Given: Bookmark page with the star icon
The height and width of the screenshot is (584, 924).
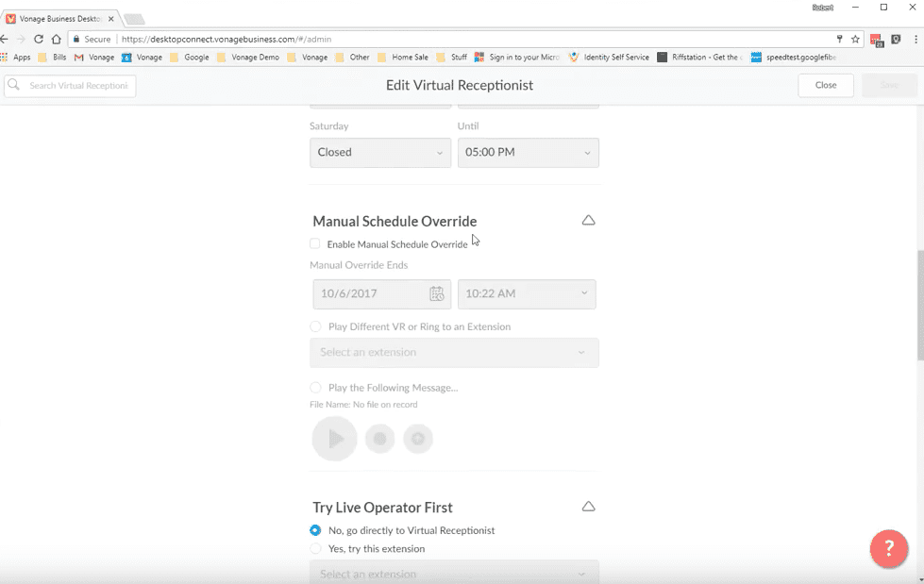Looking at the screenshot, I should coord(855,40).
